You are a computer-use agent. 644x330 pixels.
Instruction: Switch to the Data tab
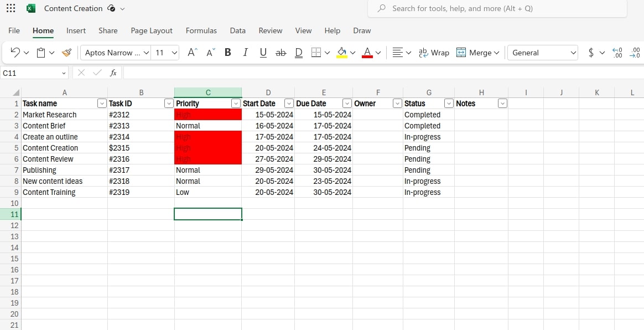[238, 30]
